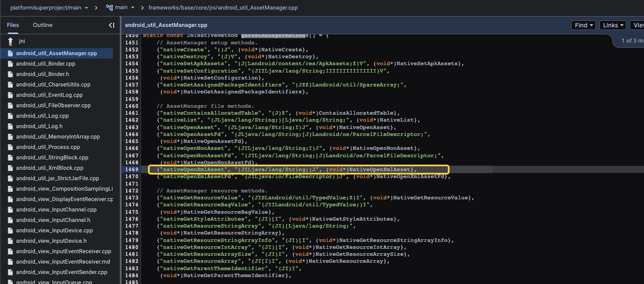This screenshot has height=284, width=644.
Task: Click the ContainsAllocatedTable symbol on line 1461
Action: (356, 113)
